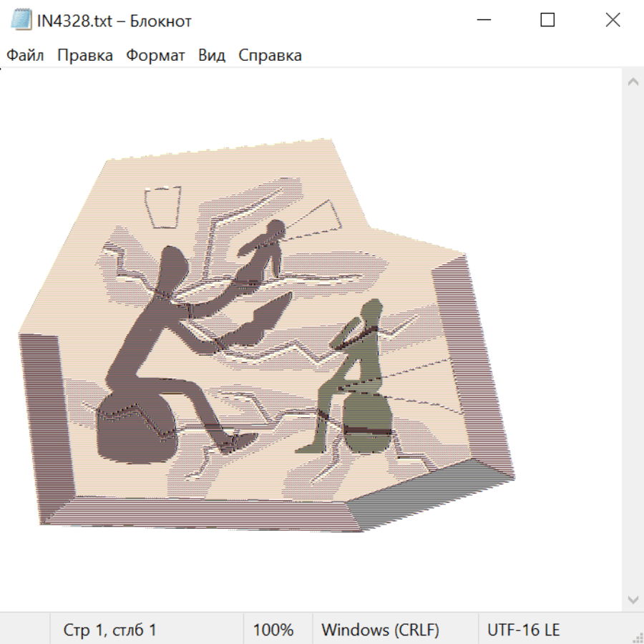Minimize the Блокнот window
This screenshot has height=644, width=644.
pyautogui.click(x=483, y=20)
